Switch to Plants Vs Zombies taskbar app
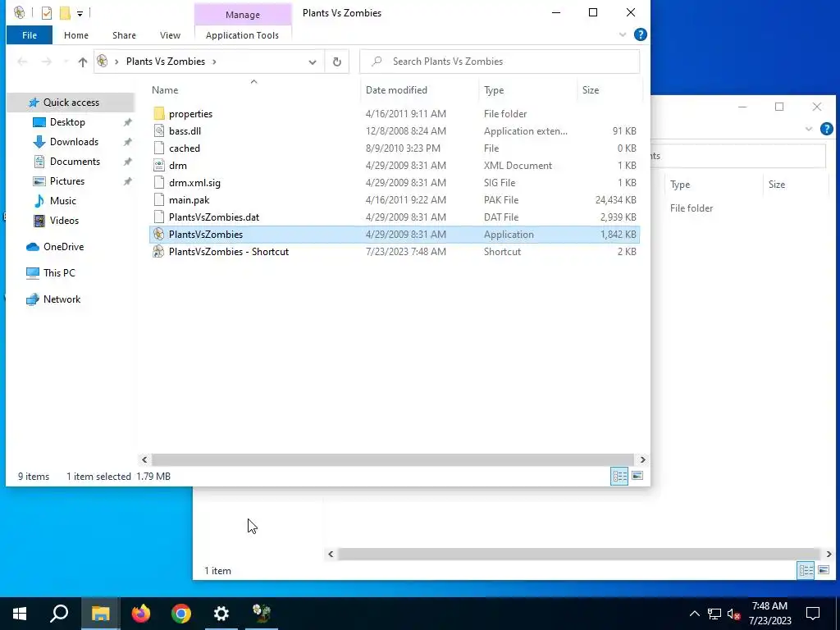The width and height of the screenshot is (840, 630). 262,614
